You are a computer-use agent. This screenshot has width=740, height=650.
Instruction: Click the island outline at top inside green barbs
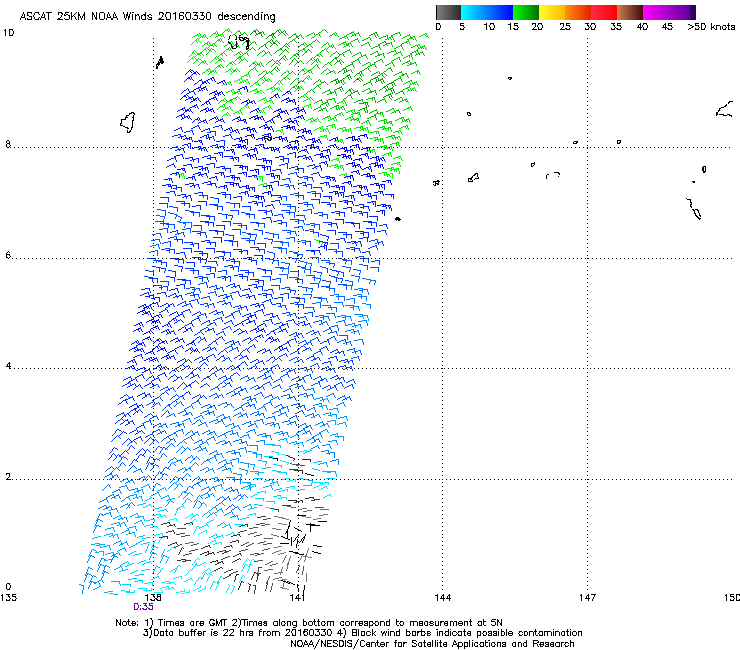(x=239, y=42)
